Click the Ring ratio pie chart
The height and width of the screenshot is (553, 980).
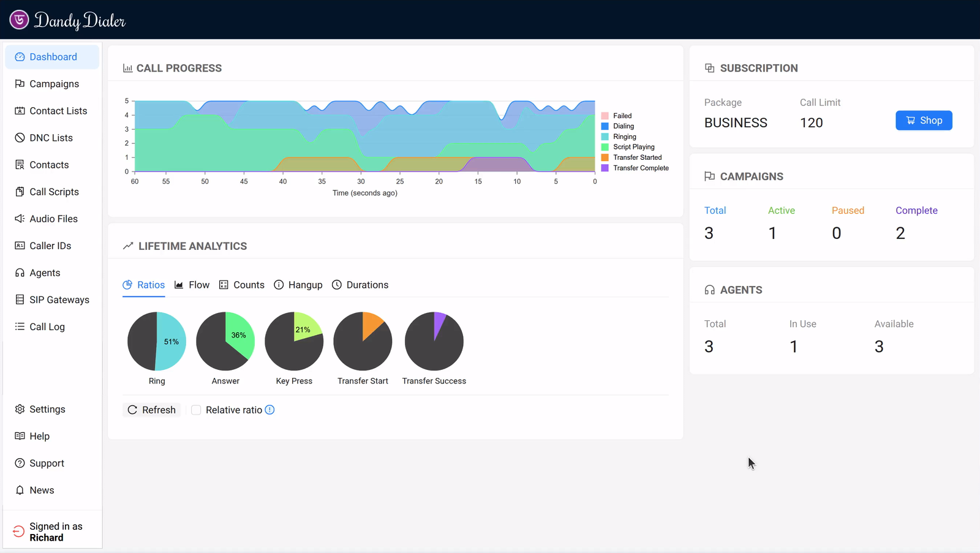157,341
